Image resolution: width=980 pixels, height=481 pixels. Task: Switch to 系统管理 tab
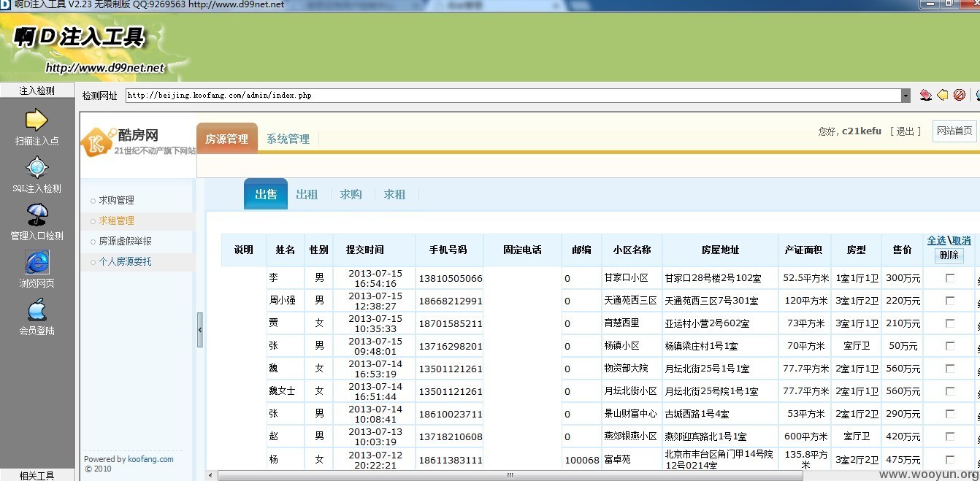point(288,139)
